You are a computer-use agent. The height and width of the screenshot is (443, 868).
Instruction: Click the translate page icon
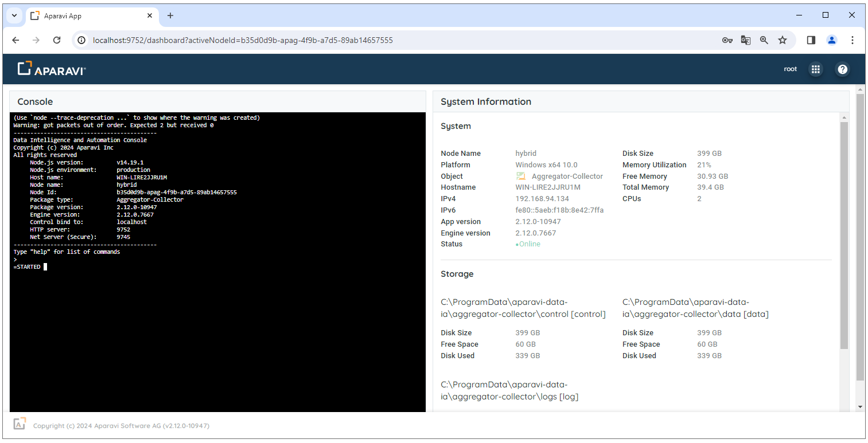[745, 40]
